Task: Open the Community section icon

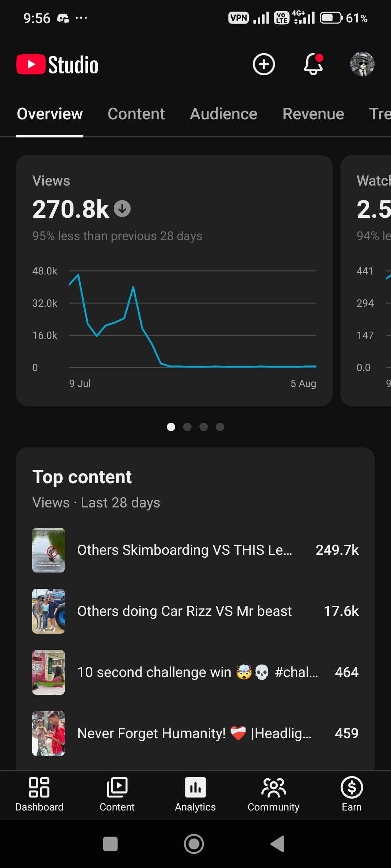Action: tap(273, 788)
